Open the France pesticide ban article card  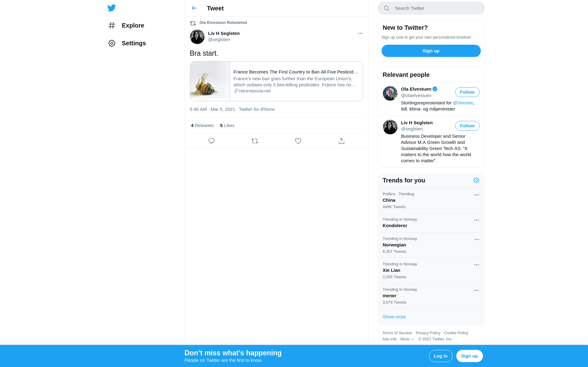click(x=276, y=81)
